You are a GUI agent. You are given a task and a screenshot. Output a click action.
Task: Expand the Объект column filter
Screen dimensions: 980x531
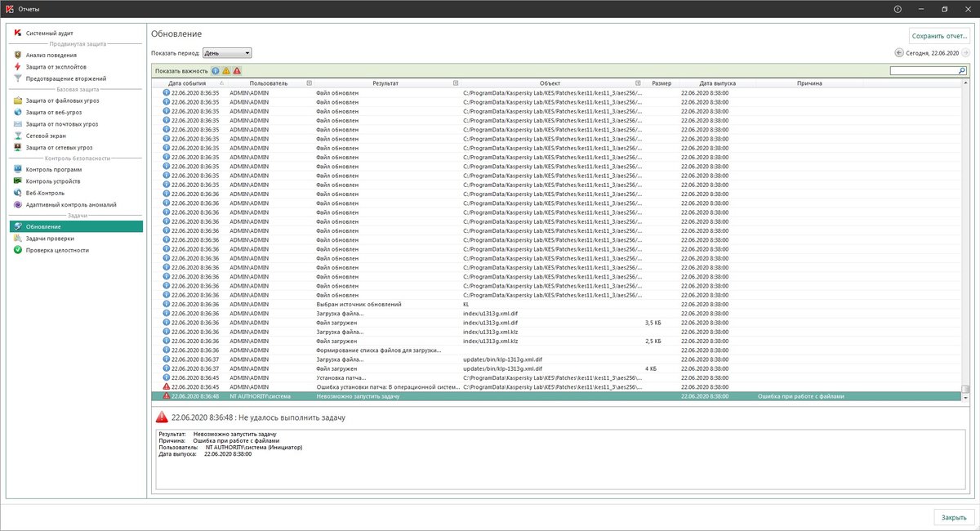[x=638, y=83]
